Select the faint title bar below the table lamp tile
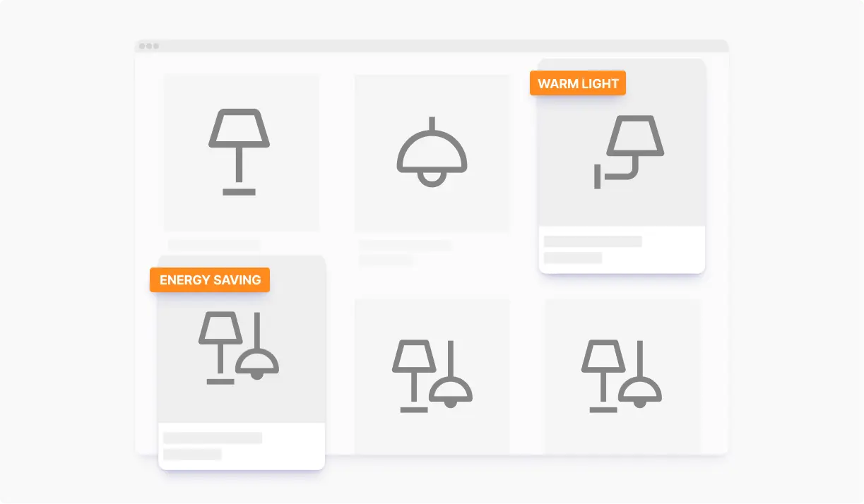 pyautogui.click(x=214, y=244)
